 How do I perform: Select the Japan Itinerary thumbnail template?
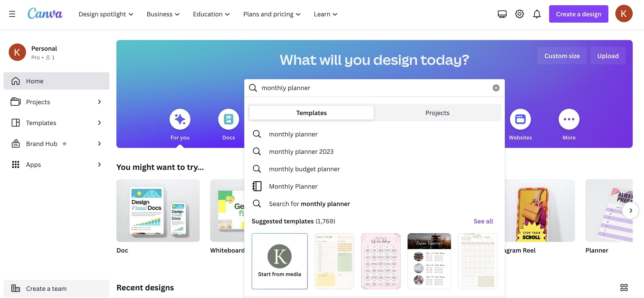pyautogui.click(x=429, y=261)
